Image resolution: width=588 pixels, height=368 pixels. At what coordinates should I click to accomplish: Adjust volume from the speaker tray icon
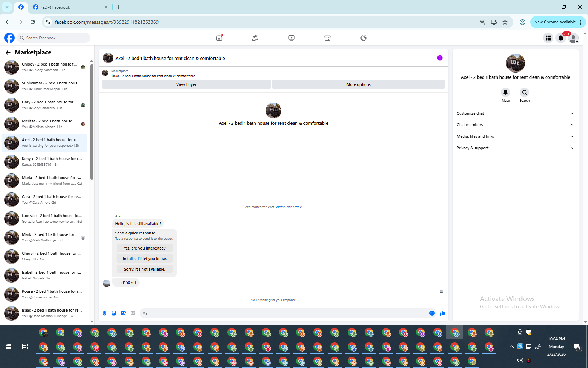click(x=520, y=360)
